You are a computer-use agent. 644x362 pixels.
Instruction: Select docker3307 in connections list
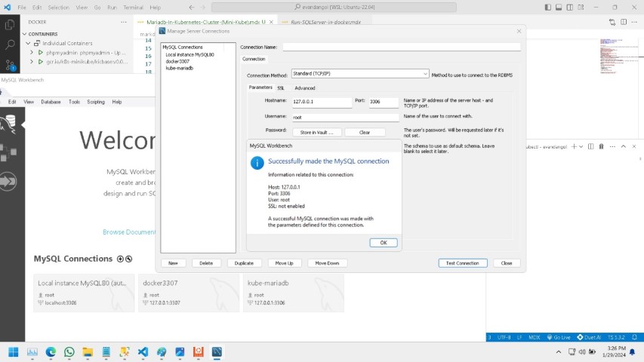(x=177, y=62)
